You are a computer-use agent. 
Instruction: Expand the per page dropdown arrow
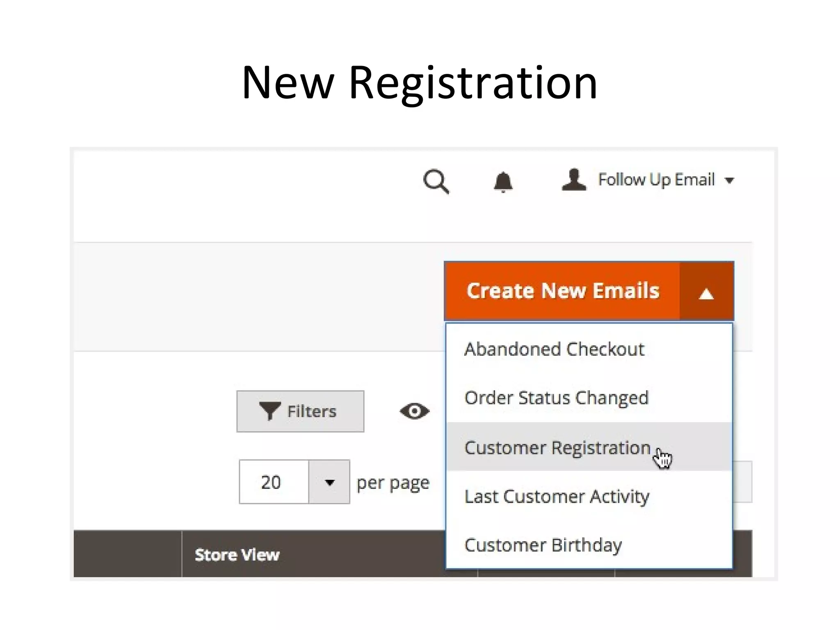[329, 482]
